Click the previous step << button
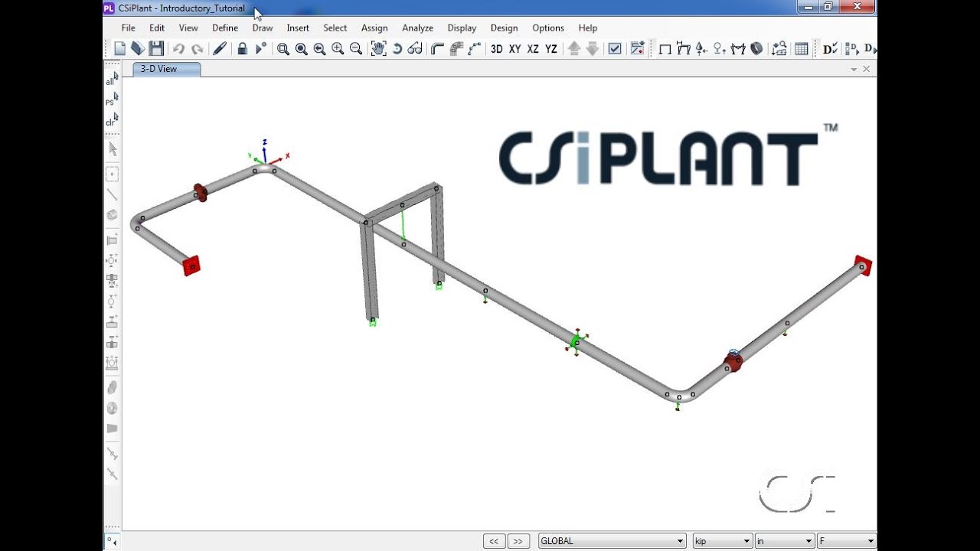The height and width of the screenshot is (551, 980). click(x=494, y=541)
